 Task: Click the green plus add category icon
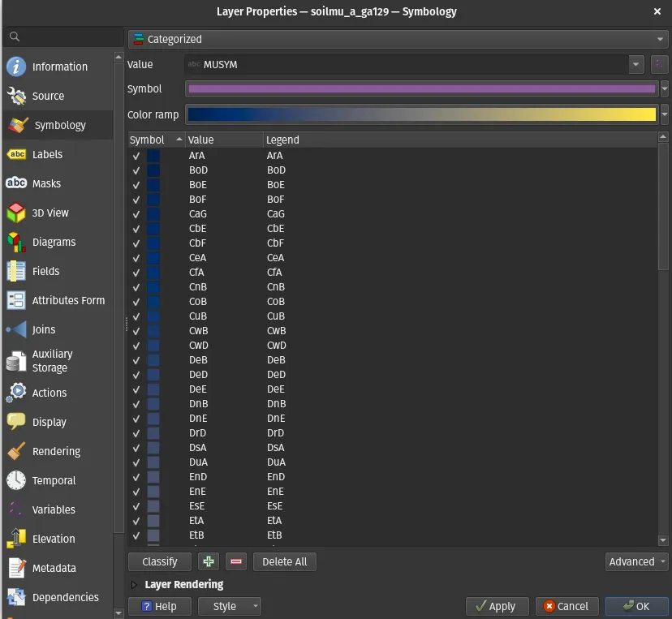209,561
